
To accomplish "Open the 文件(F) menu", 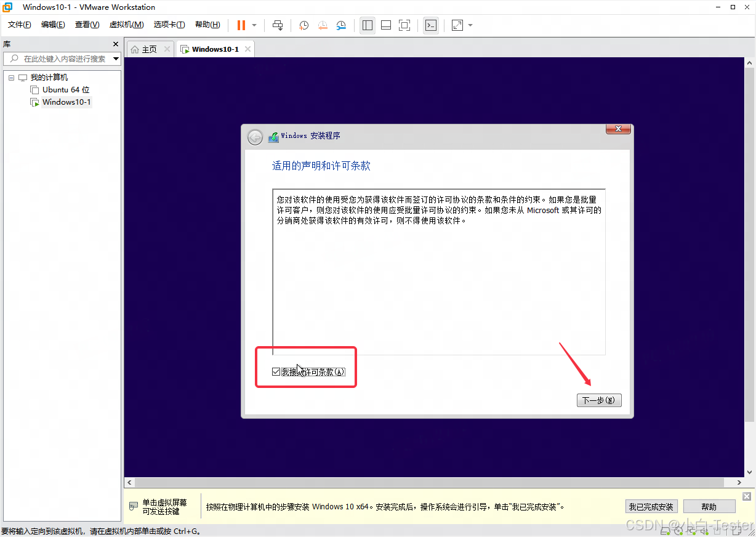I will pos(20,25).
